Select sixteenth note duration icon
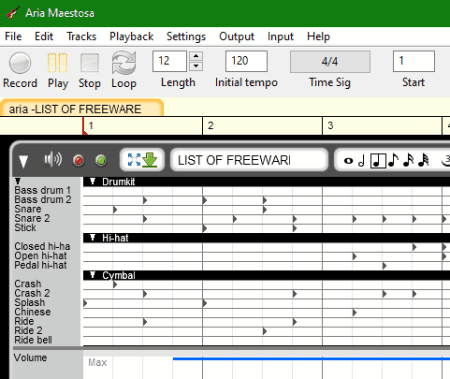Image resolution: width=450 pixels, height=379 pixels. pos(408,160)
